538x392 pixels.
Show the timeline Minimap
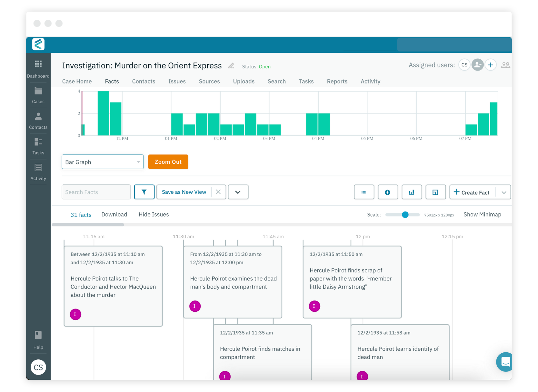(482, 214)
